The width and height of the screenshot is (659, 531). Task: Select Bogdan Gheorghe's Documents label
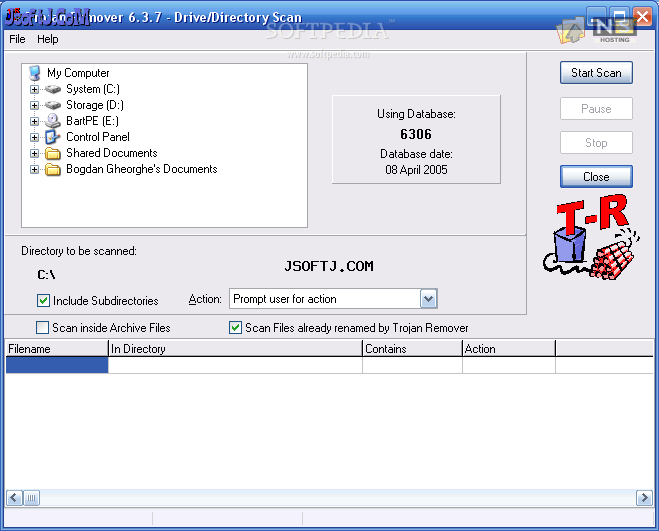coord(142,169)
